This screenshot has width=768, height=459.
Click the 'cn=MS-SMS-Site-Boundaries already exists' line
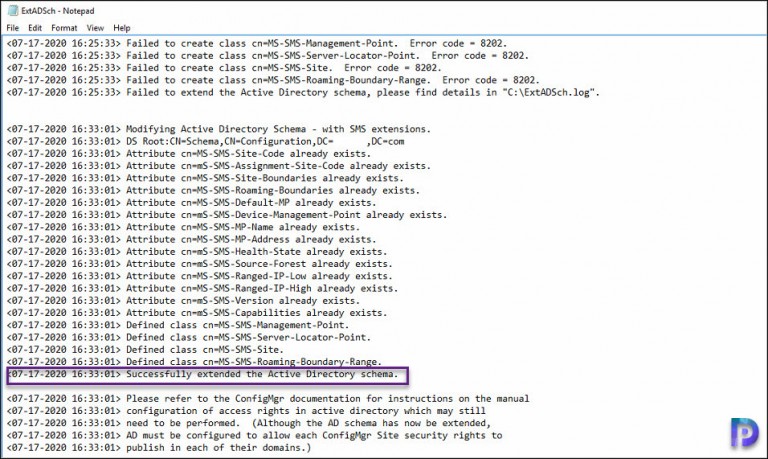[x=205, y=178]
